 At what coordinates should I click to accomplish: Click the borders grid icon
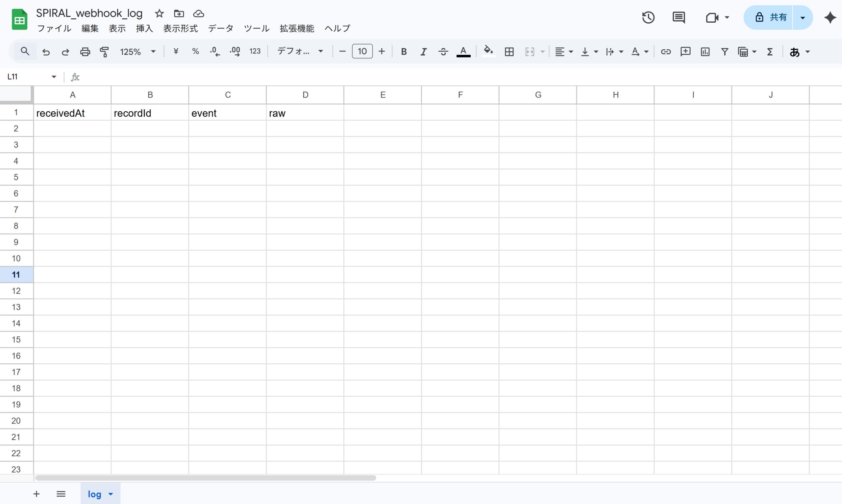[x=509, y=52]
